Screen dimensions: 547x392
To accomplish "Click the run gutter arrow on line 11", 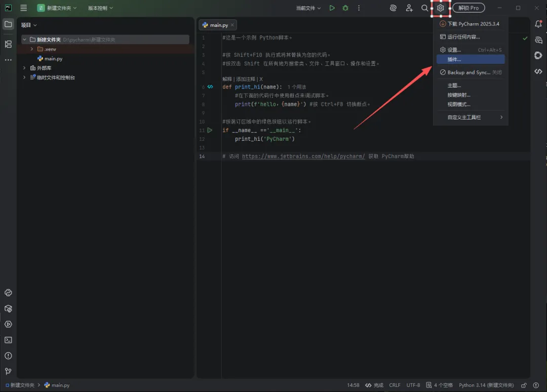I will pos(210,130).
